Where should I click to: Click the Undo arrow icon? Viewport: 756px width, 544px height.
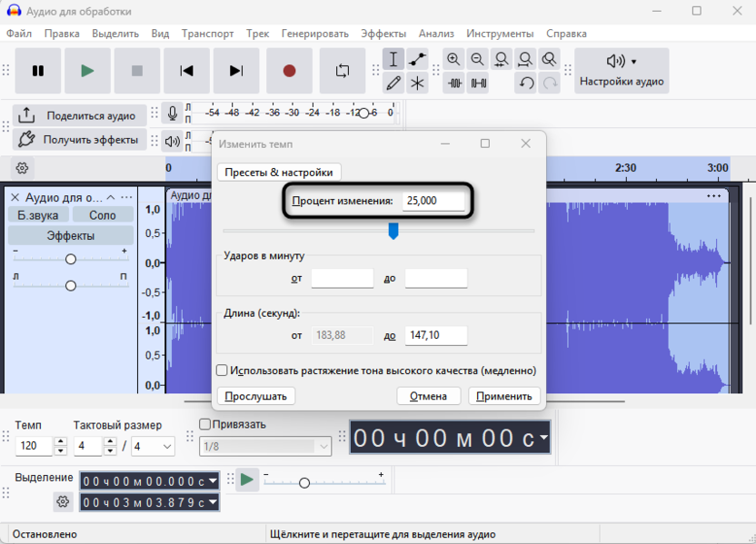(526, 84)
